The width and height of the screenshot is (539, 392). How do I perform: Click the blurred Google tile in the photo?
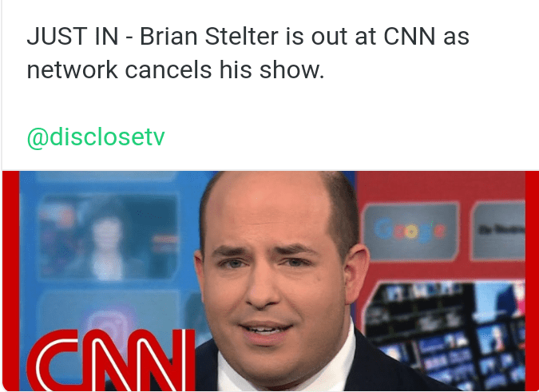[410, 231]
